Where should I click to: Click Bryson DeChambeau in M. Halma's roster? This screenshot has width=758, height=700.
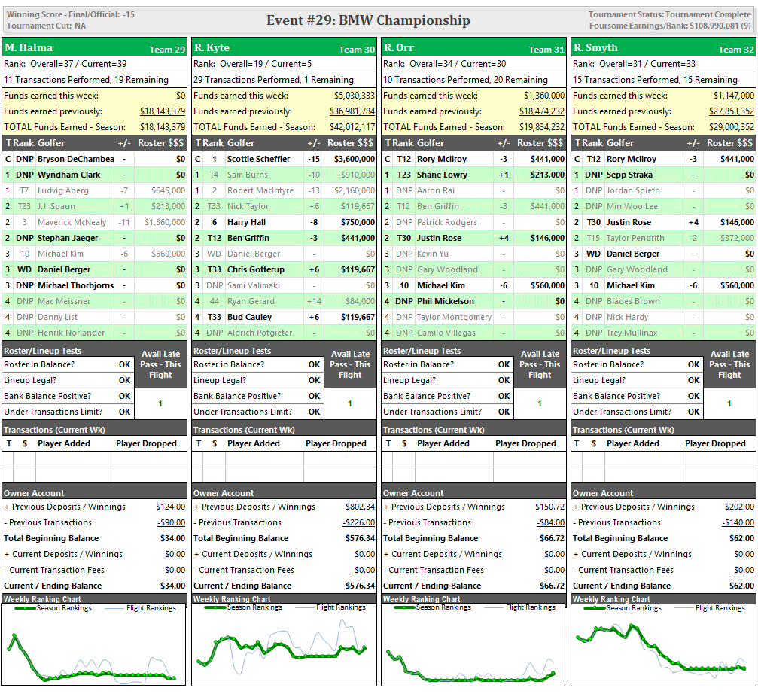pos(75,159)
